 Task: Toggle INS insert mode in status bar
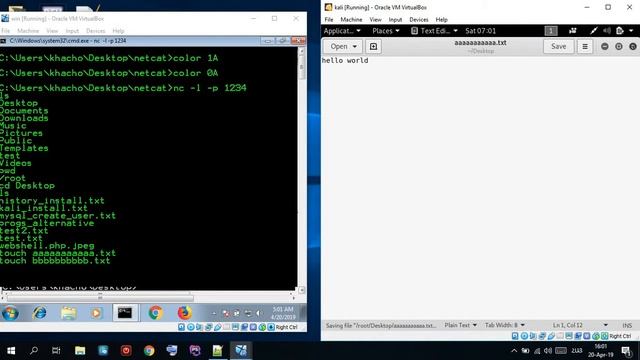point(627,325)
